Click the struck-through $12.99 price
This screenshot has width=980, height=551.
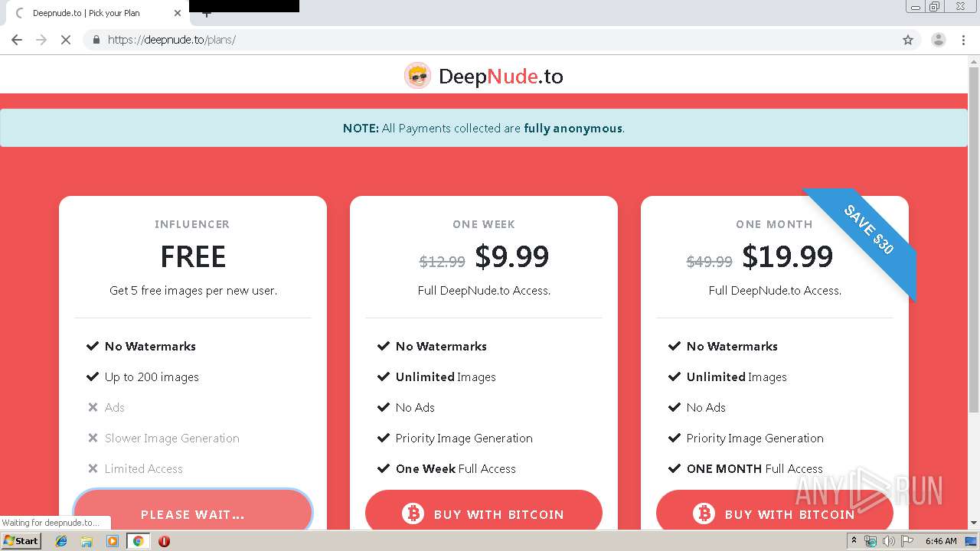[443, 262]
